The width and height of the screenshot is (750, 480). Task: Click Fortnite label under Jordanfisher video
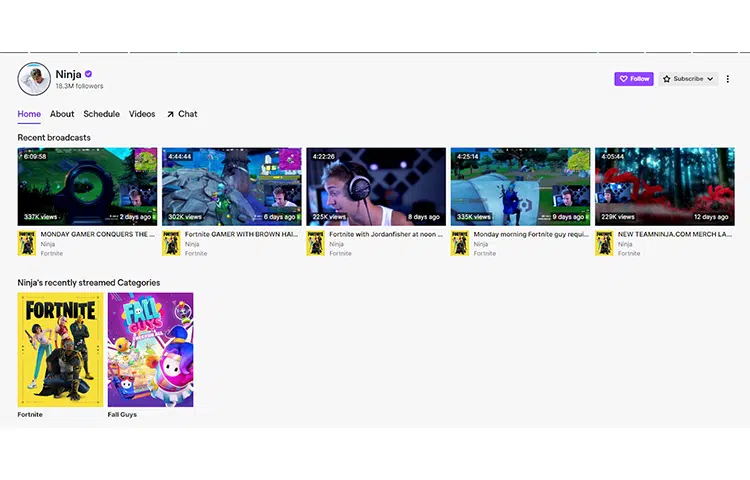(340, 253)
